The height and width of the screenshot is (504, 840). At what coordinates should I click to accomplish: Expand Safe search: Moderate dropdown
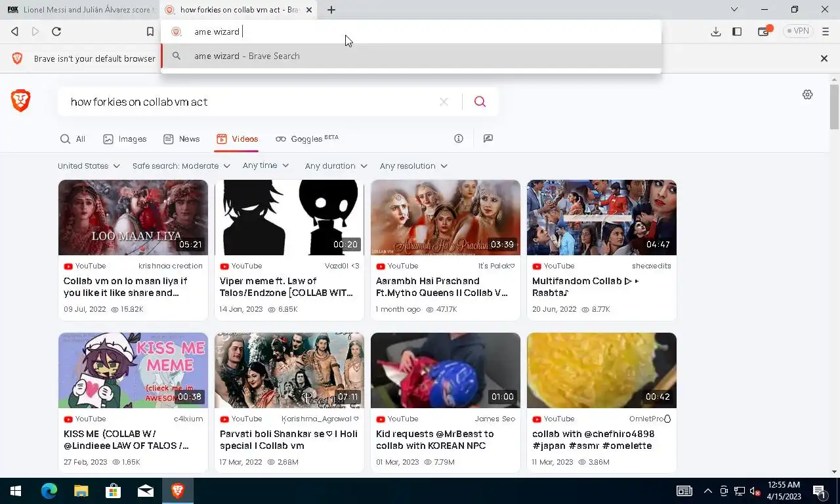pyautogui.click(x=181, y=166)
